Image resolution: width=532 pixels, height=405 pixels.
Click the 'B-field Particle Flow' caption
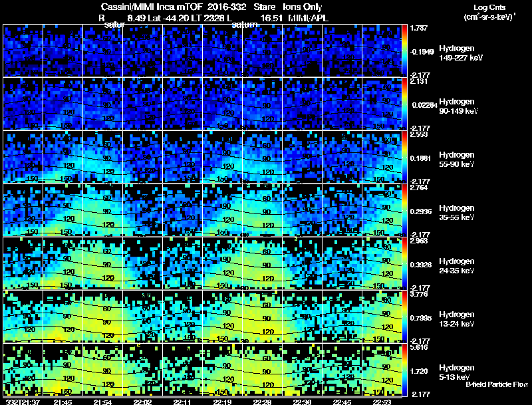point(497,384)
